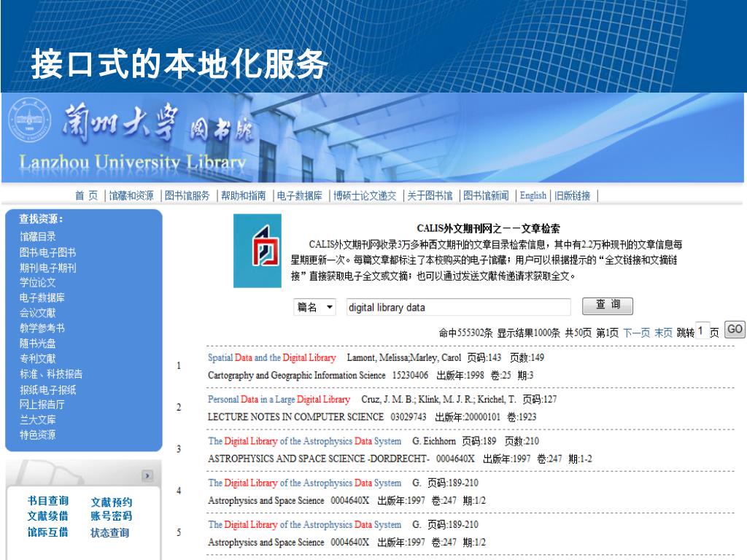The width and height of the screenshot is (747, 560).
Task: Click the small arrow icon above 书目查询 panel
Action: [x=147, y=475]
